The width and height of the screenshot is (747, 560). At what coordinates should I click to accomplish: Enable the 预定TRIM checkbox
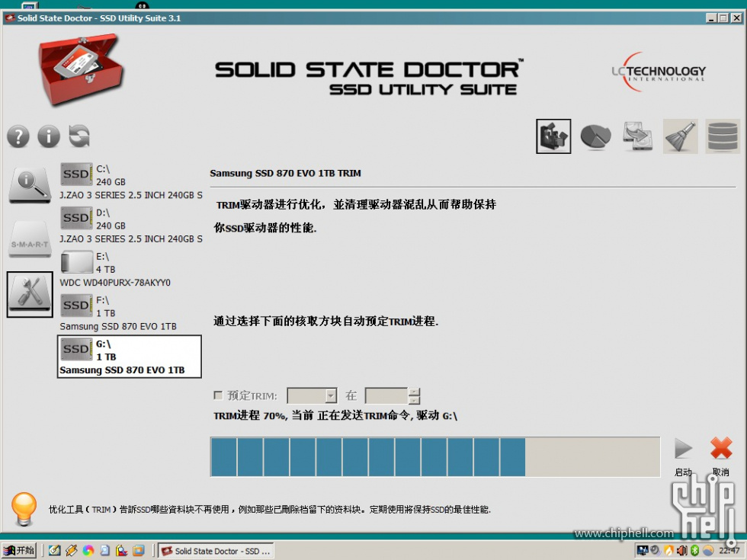pos(218,395)
